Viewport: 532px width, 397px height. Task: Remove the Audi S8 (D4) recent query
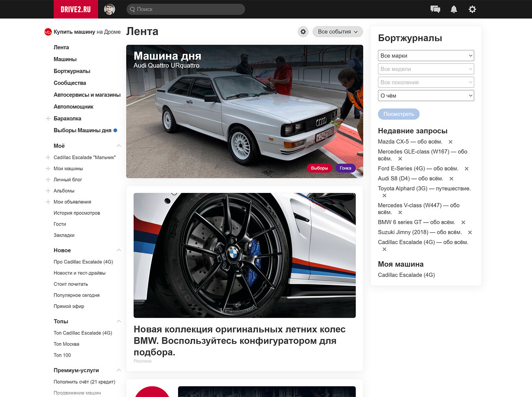451,179
